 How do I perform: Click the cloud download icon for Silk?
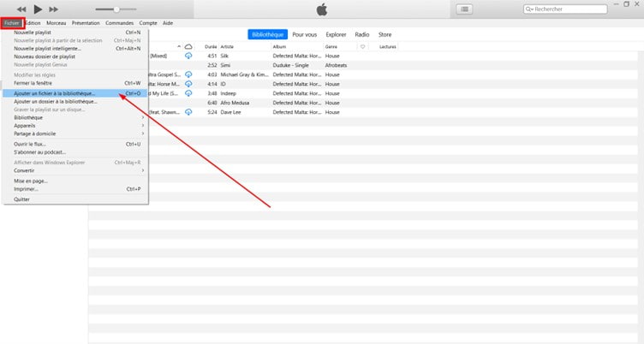[x=188, y=56]
